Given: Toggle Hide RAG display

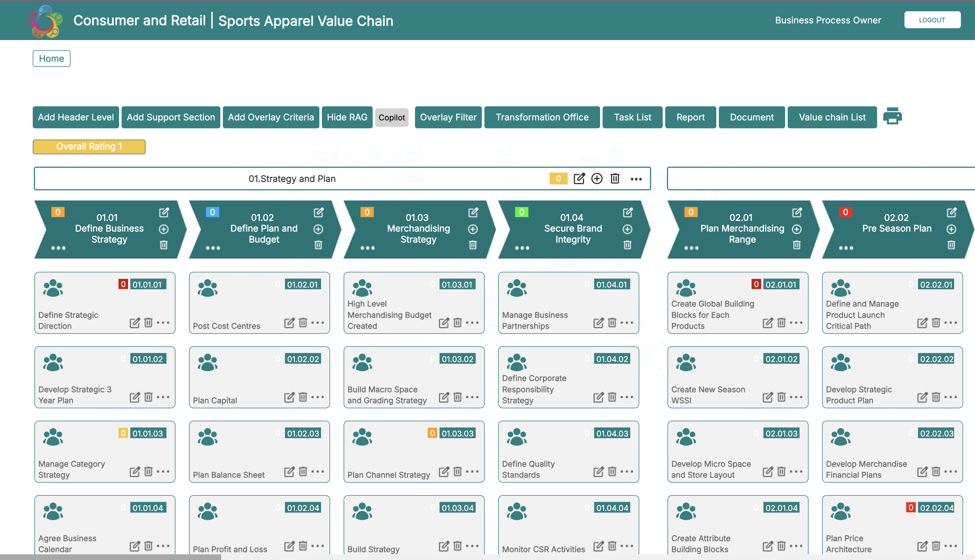Looking at the screenshot, I should click(x=347, y=117).
